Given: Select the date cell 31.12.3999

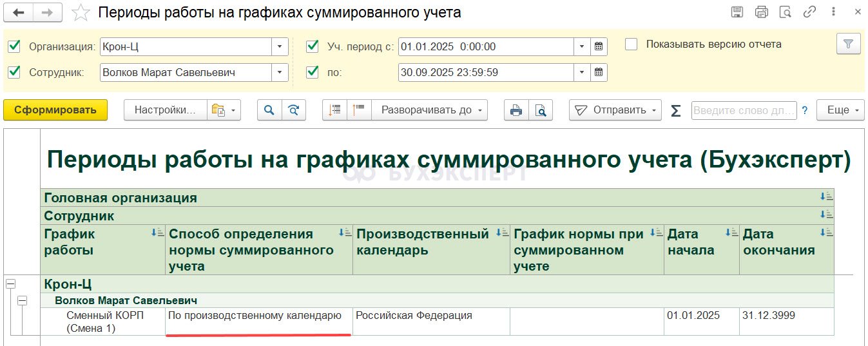Looking at the screenshot, I should click(787, 322).
